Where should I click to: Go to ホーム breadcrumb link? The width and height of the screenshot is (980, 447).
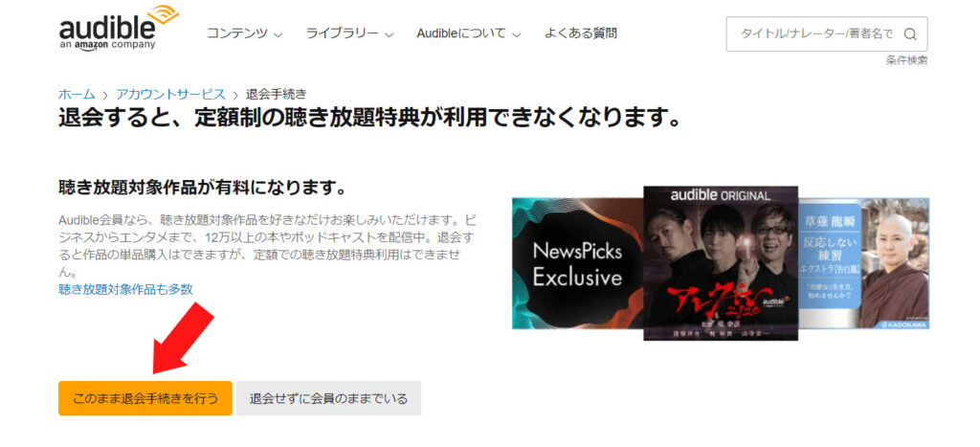coord(77,95)
